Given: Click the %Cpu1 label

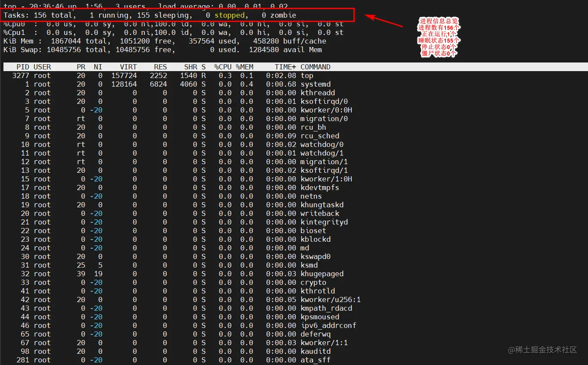Looking at the screenshot, I should 14,32.
